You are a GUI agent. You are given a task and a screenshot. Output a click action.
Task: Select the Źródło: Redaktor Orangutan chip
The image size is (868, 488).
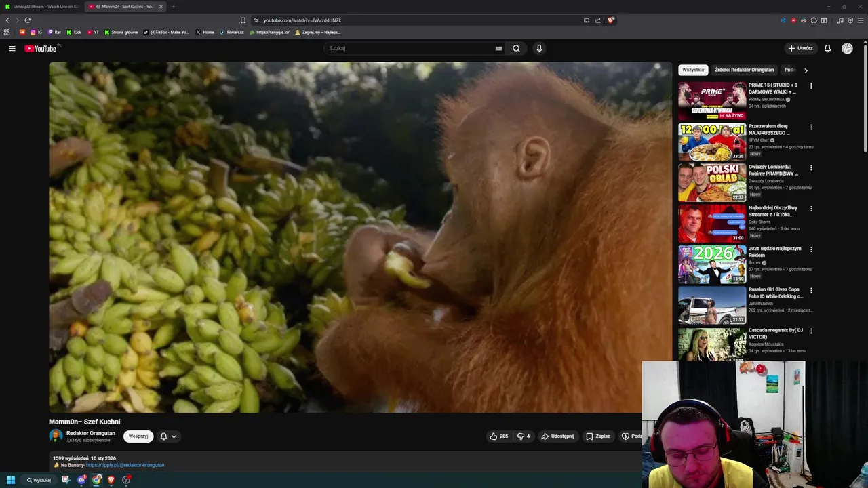click(x=744, y=70)
